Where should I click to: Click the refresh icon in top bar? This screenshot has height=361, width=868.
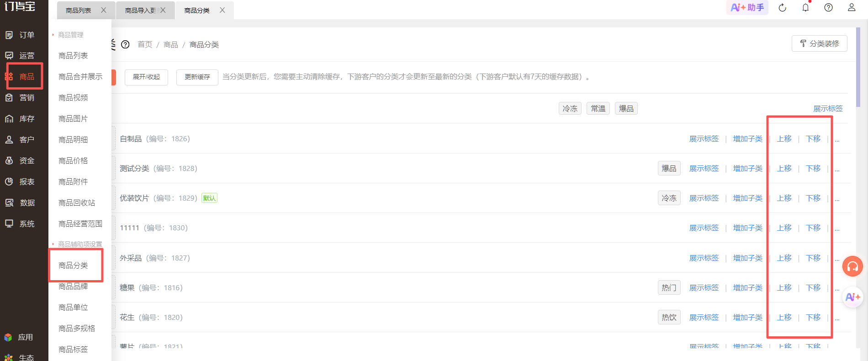783,8
